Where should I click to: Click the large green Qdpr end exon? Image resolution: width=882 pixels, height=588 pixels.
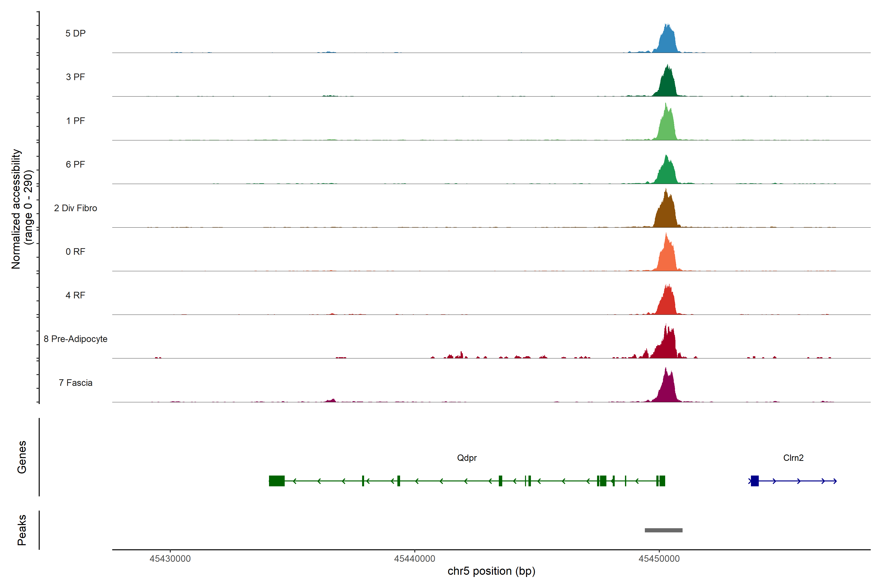pyautogui.click(x=277, y=481)
